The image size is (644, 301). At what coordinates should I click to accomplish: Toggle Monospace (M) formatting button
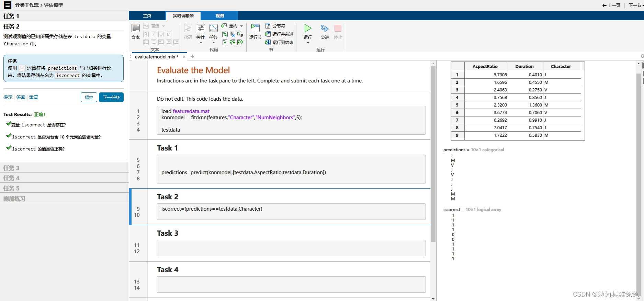point(169,34)
